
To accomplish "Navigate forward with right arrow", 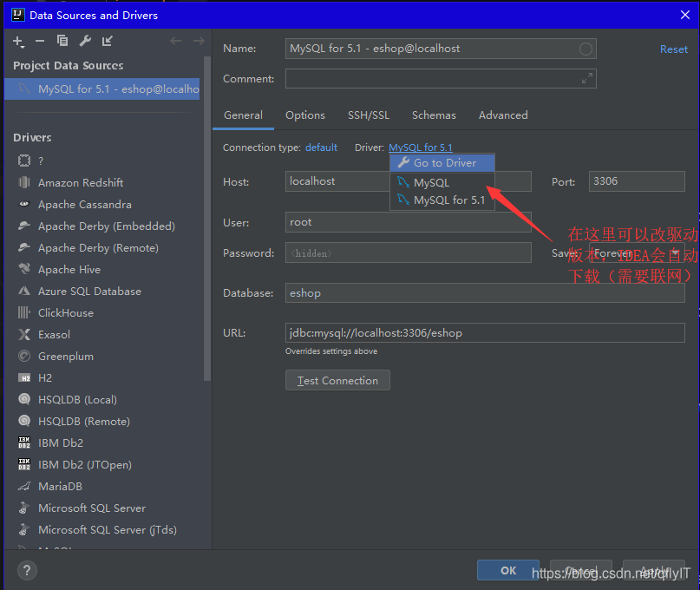I will 199,41.
